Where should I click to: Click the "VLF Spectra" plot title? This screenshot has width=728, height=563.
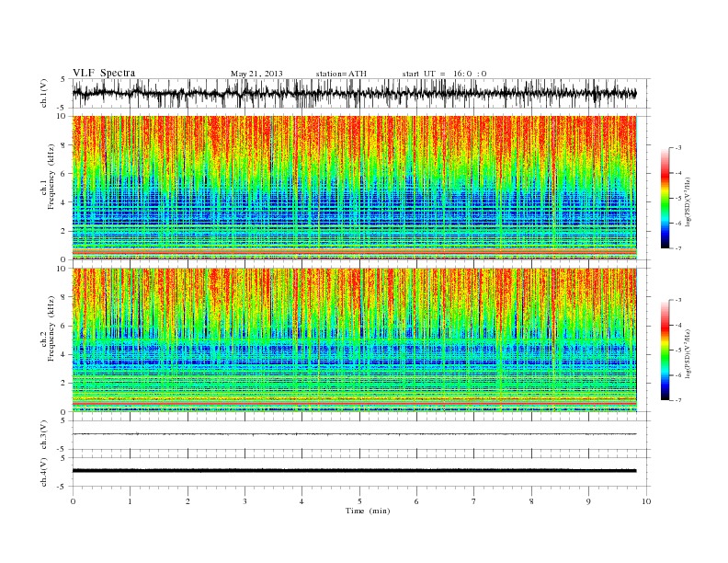pos(104,73)
